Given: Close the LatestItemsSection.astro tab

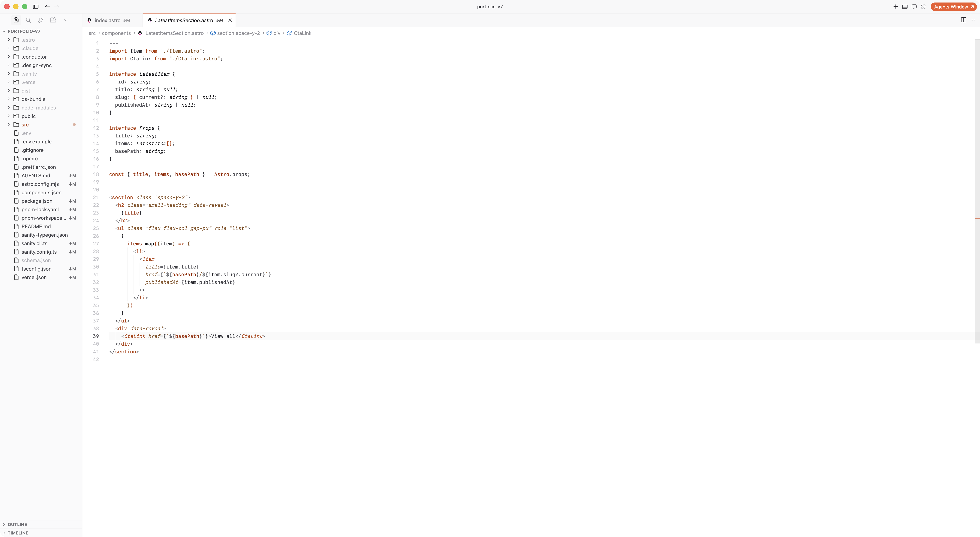Looking at the screenshot, I should [x=230, y=20].
